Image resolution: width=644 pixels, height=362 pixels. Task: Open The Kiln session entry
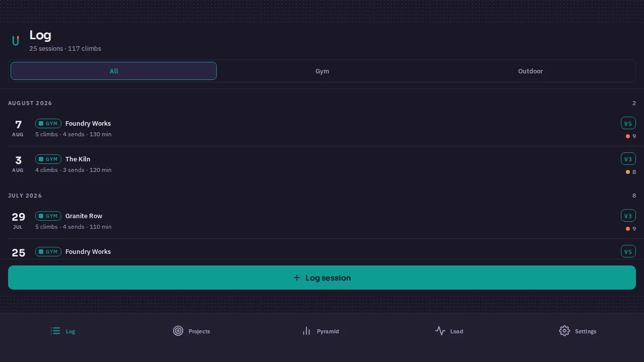click(x=322, y=164)
